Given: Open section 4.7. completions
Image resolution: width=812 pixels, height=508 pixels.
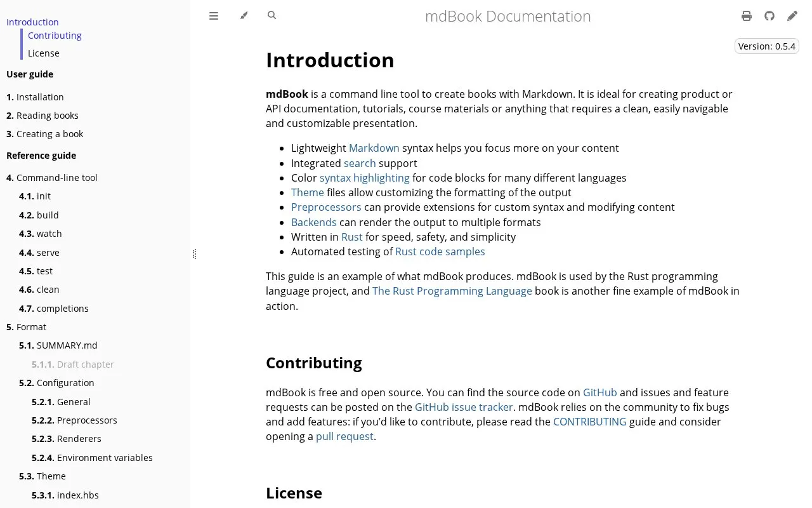Looking at the screenshot, I should point(54,309).
